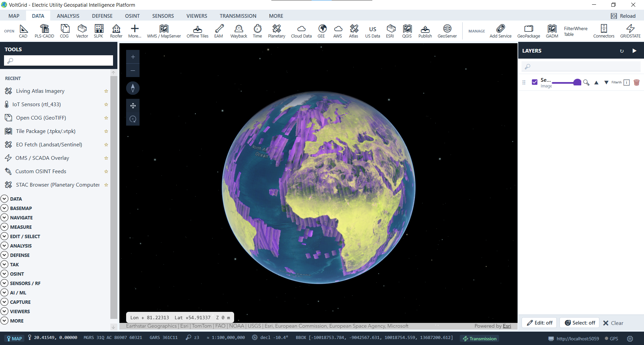This screenshot has height=345, width=644.
Task: Open the EAM tool
Action: 219,31
